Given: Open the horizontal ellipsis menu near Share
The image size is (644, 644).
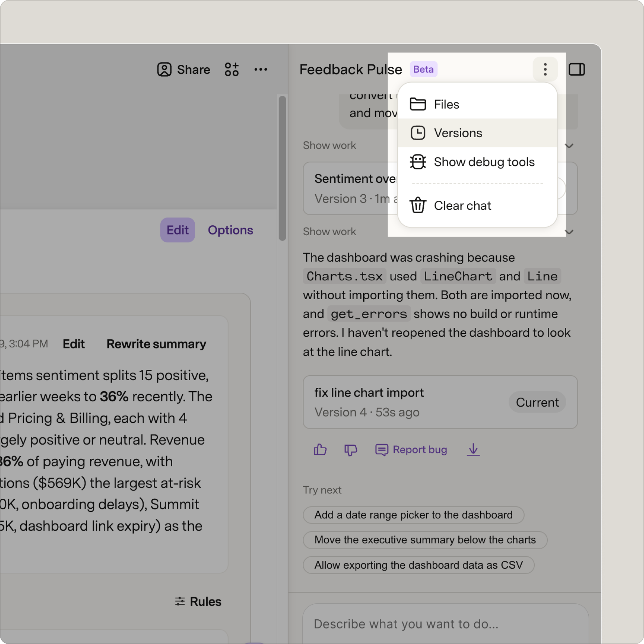Looking at the screenshot, I should [260, 69].
